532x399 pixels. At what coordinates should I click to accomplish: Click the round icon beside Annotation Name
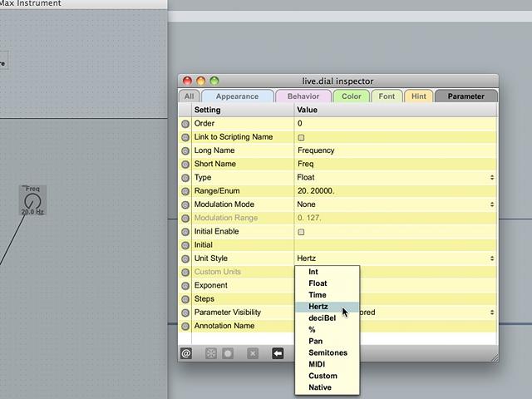click(x=185, y=327)
